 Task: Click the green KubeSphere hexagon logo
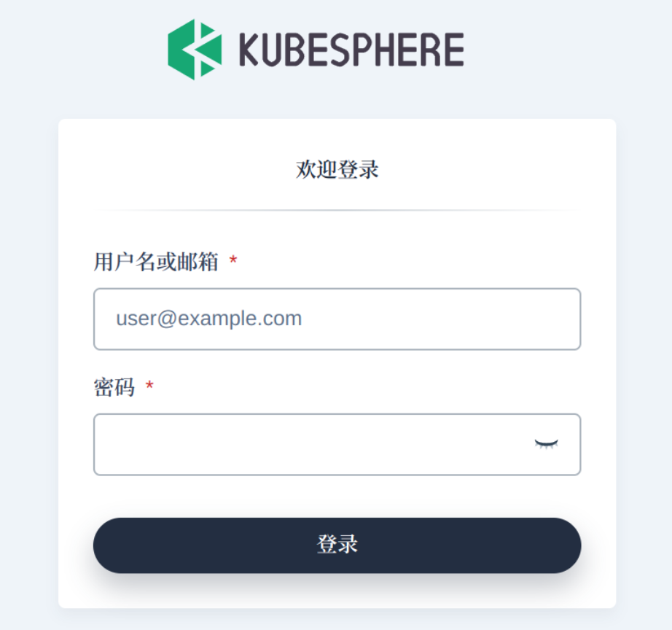click(x=195, y=50)
